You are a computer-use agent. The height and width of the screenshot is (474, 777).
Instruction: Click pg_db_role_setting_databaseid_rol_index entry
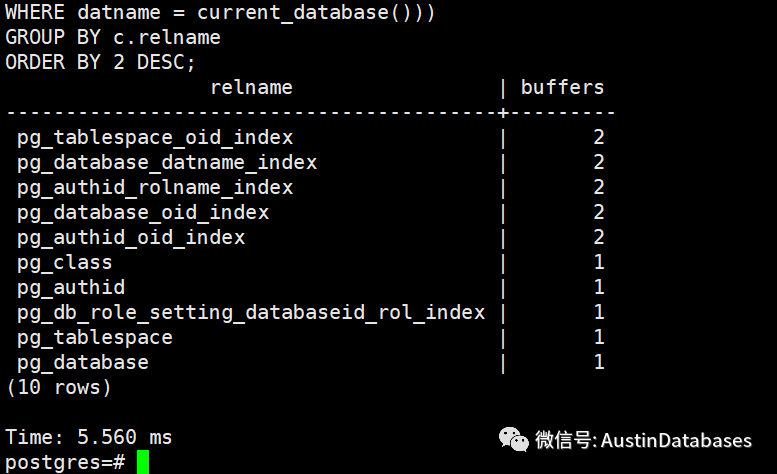(x=251, y=312)
